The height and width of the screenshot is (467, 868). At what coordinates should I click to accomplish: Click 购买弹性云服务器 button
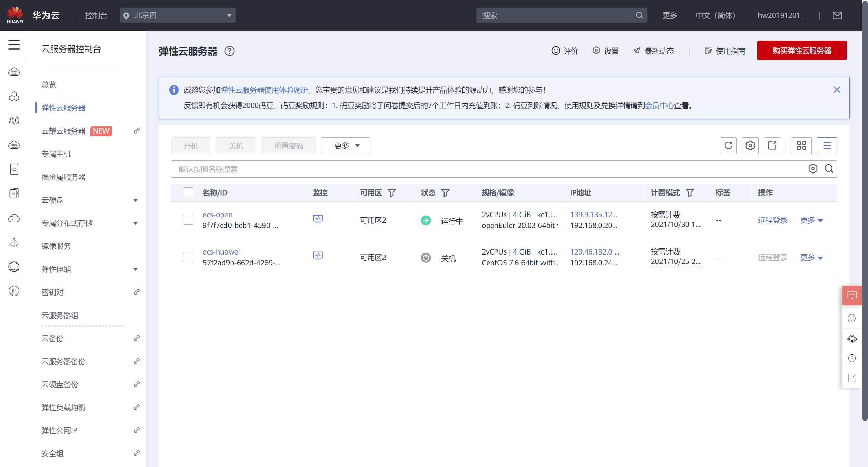802,50
